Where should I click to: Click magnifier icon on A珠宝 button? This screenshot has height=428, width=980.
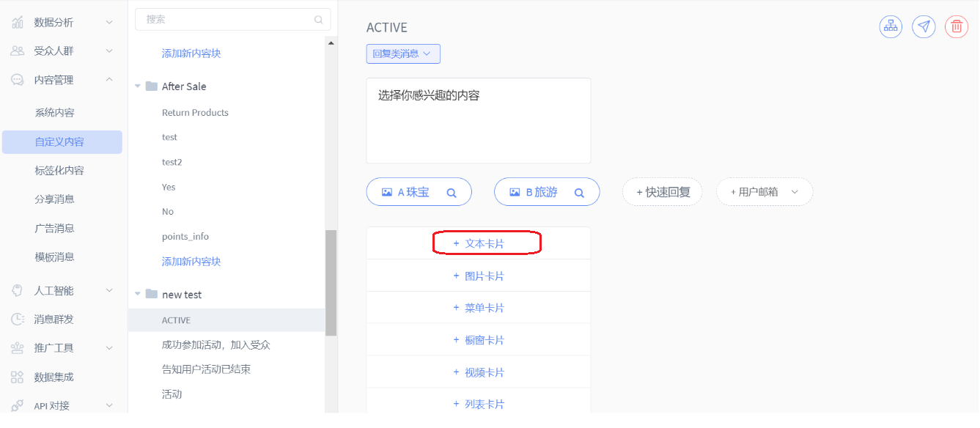coord(452,193)
